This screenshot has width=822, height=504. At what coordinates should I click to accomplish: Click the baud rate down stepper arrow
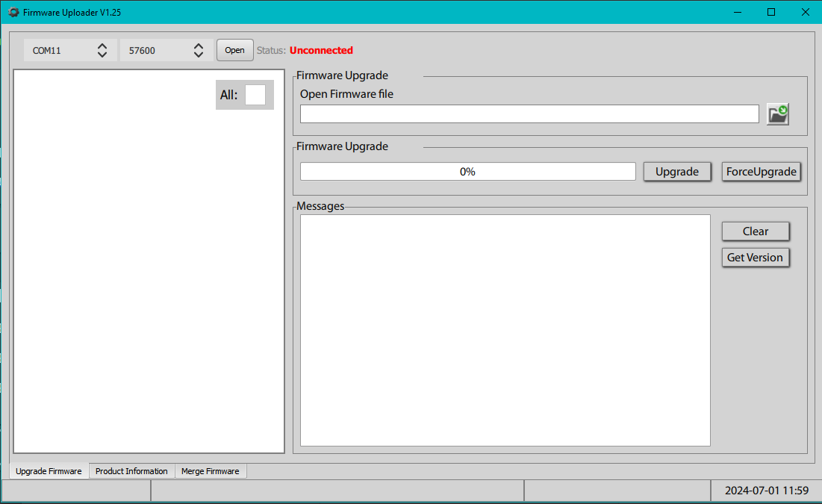coord(198,55)
